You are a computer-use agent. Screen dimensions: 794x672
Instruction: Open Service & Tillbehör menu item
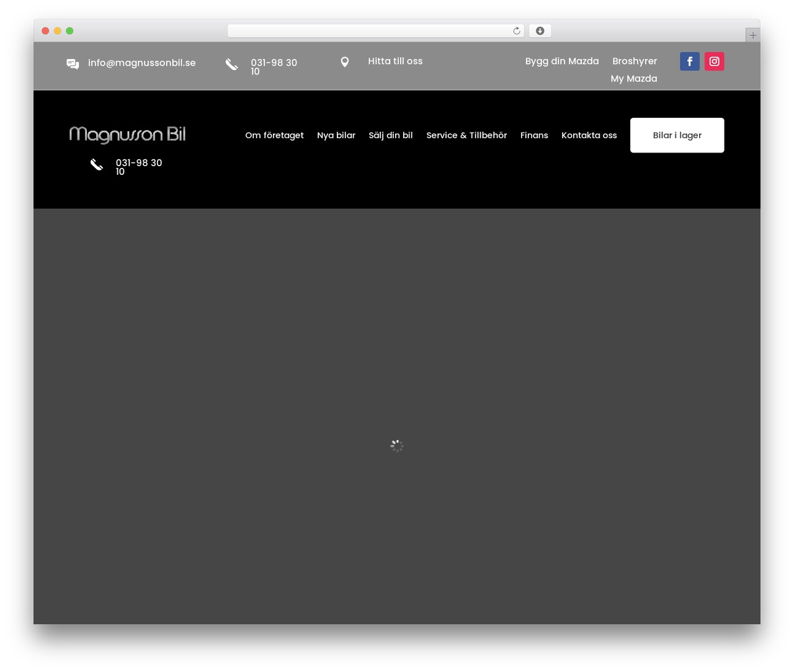click(466, 135)
